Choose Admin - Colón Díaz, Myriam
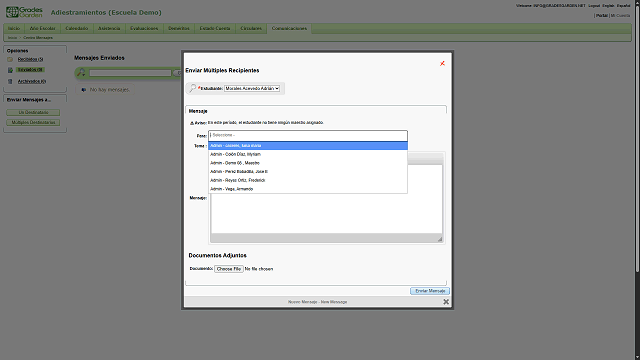Viewport: 640px width, 360px height. (308, 154)
